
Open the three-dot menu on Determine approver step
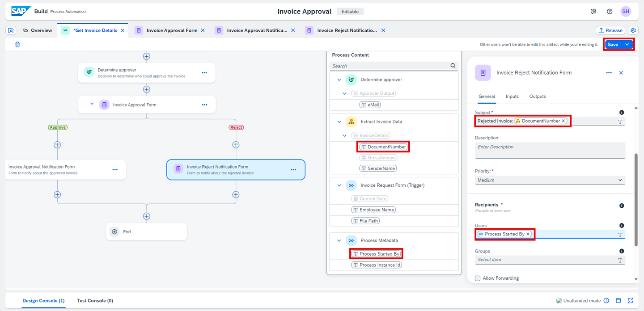coord(204,72)
